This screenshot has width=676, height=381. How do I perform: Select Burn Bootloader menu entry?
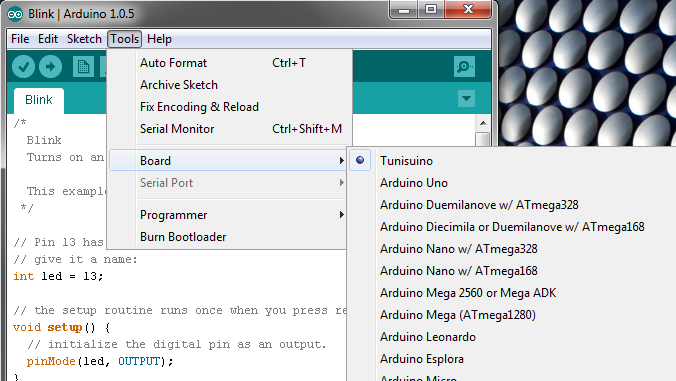coord(228,237)
